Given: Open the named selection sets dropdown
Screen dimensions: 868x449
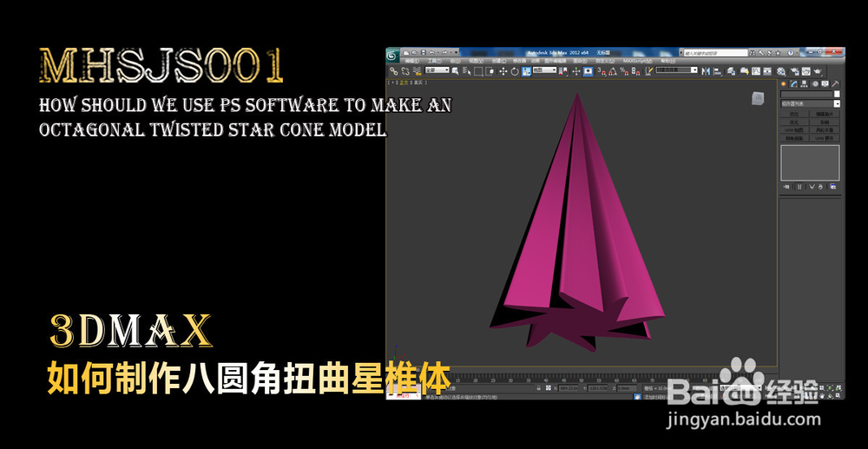Looking at the screenshot, I should (x=676, y=69).
